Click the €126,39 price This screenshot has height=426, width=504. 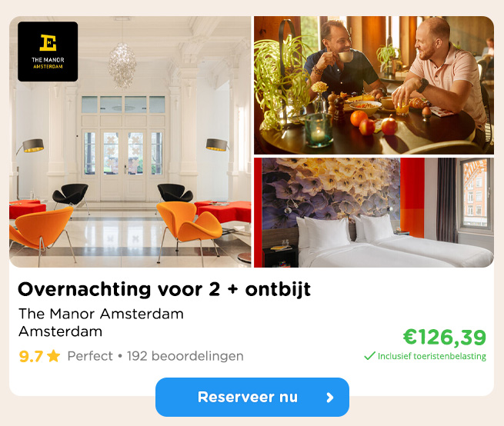pyautogui.click(x=445, y=338)
